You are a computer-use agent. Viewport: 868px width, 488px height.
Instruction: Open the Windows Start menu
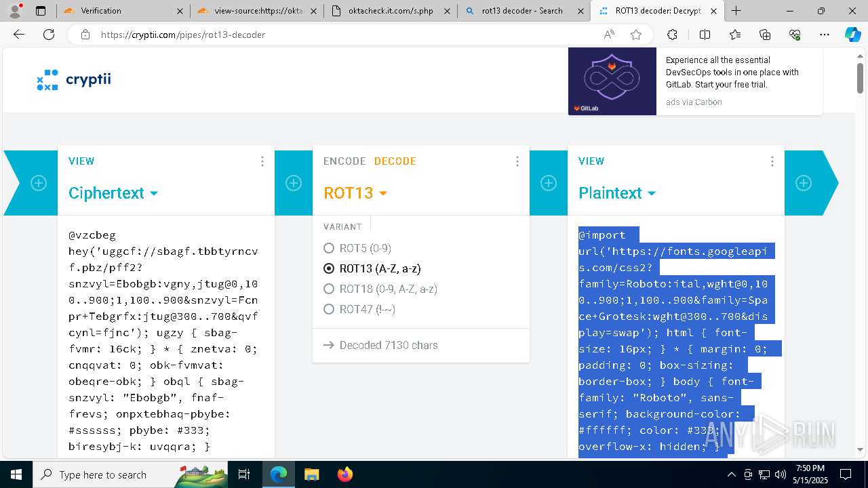[16, 474]
